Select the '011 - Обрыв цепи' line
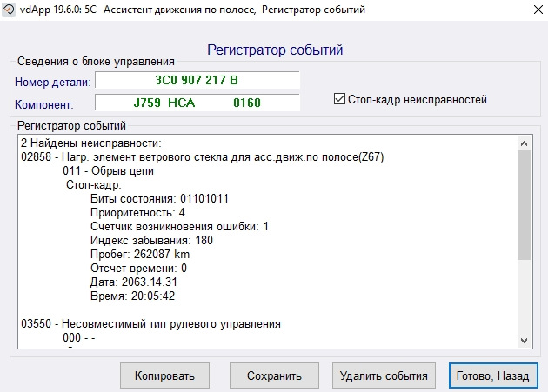The image size is (548, 392). click(109, 171)
